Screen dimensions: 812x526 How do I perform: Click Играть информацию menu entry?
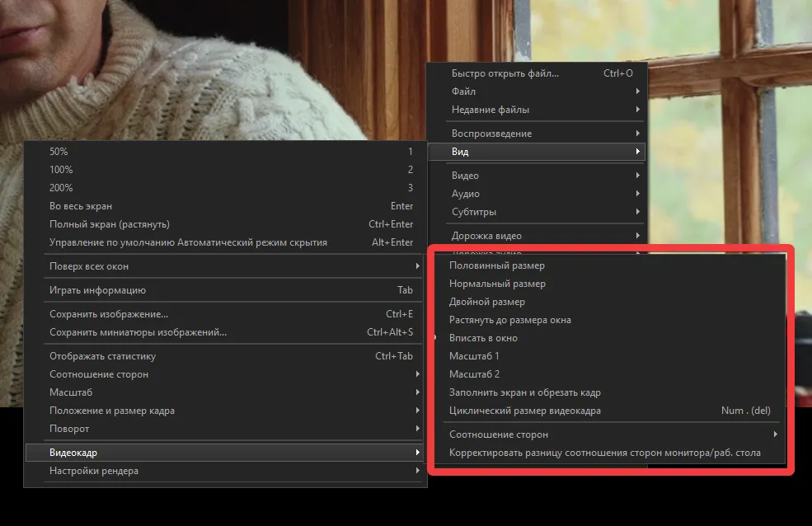tap(225, 290)
